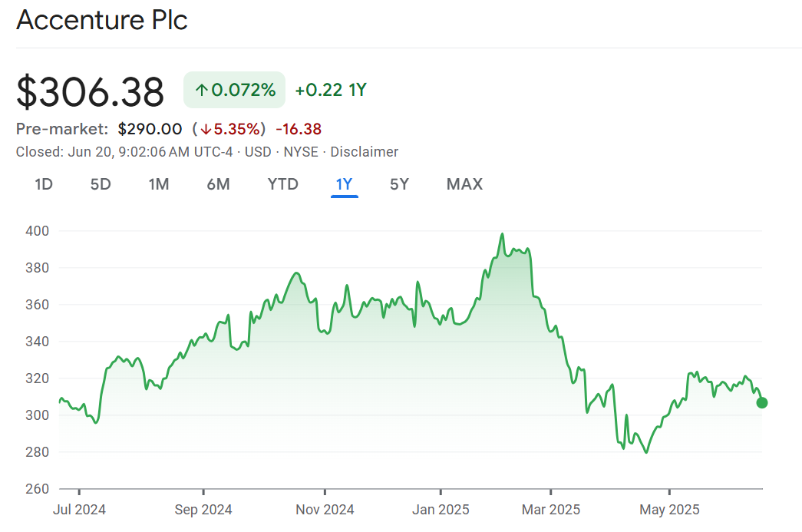The image size is (802, 532).
Task: Open the Disclaimer link
Action: 364,152
